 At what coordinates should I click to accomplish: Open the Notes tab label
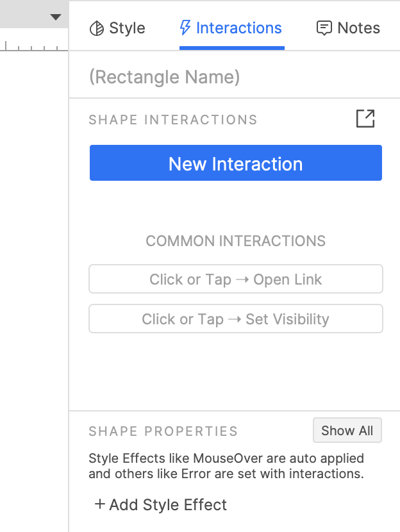click(x=358, y=28)
